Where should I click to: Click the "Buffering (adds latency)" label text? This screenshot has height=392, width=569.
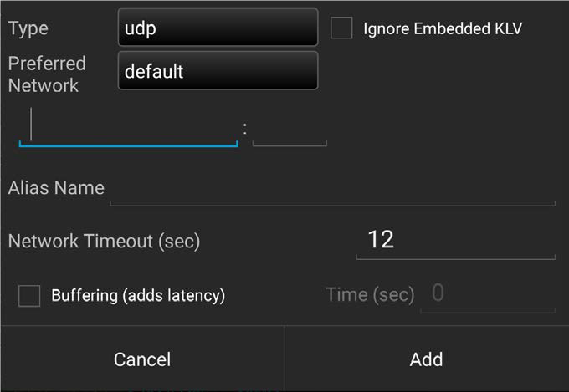138,295
